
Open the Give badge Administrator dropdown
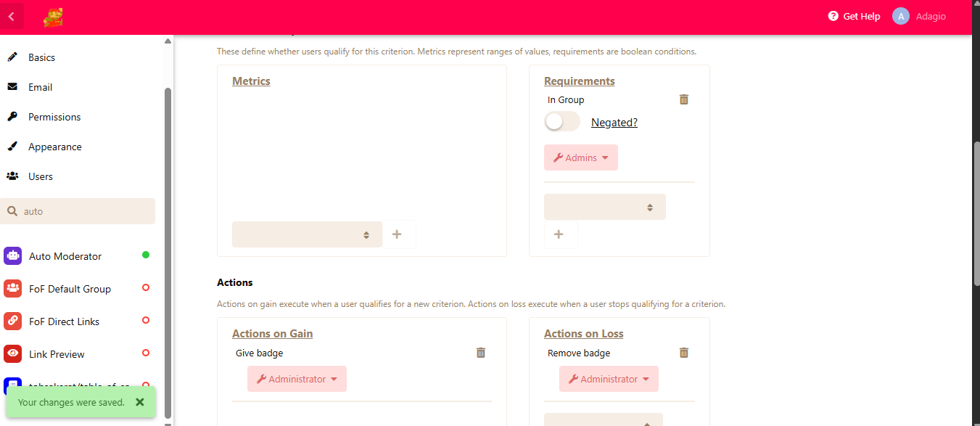point(297,379)
